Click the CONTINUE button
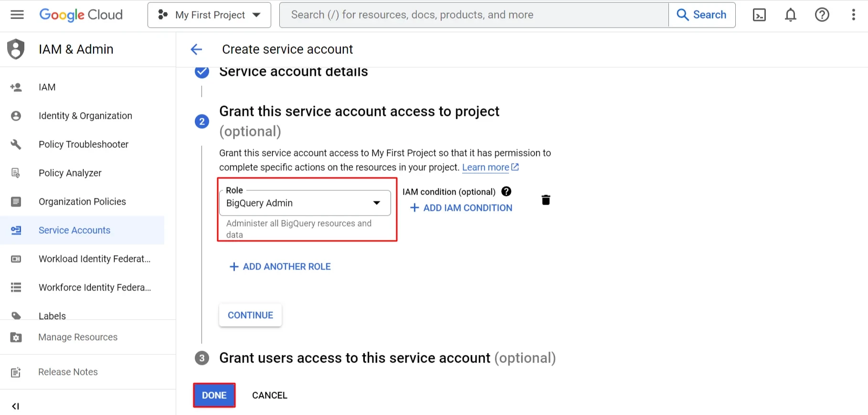Screen dimensions: 868x415 250,315
